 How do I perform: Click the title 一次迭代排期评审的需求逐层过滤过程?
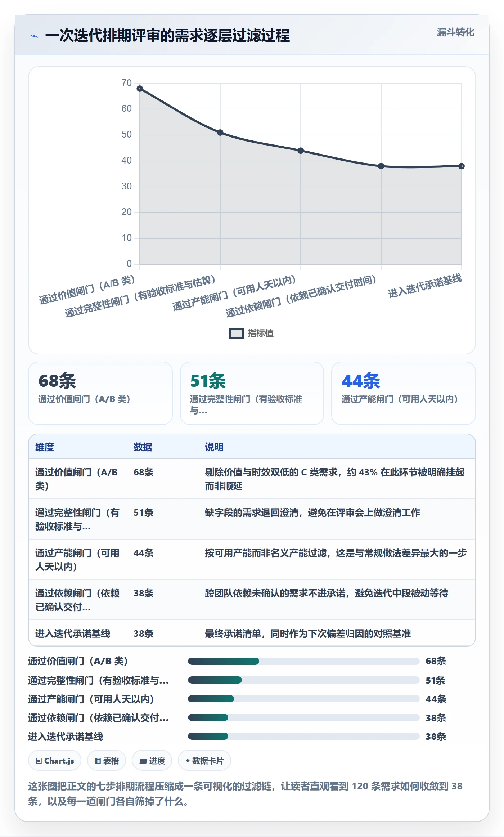coord(167,36)
